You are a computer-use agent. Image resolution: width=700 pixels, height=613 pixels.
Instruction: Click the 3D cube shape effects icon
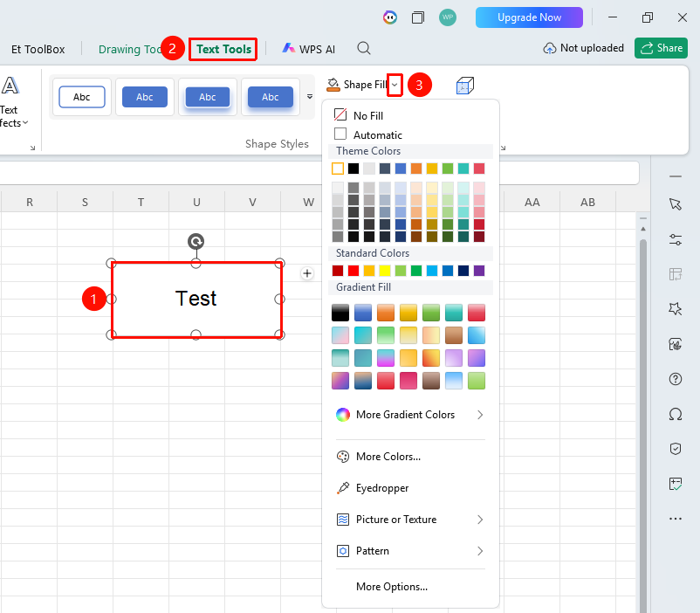pos(464,85)
